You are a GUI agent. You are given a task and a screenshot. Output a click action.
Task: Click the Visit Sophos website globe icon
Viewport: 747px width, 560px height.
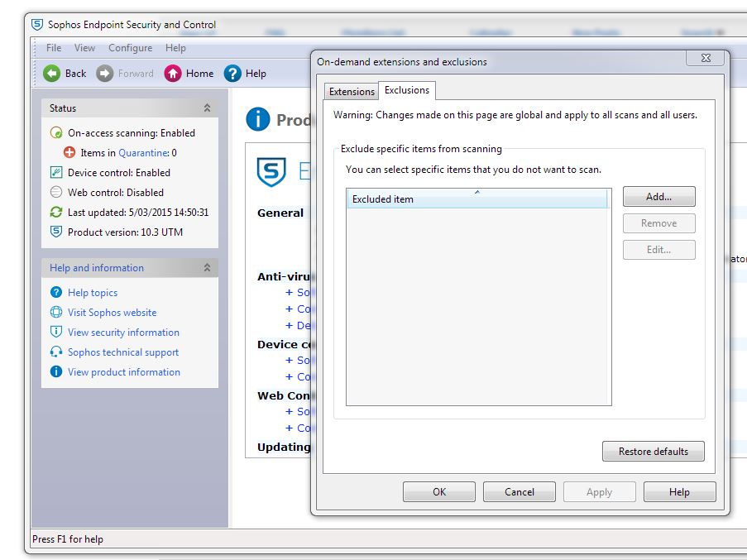click(x=56, y=313)
